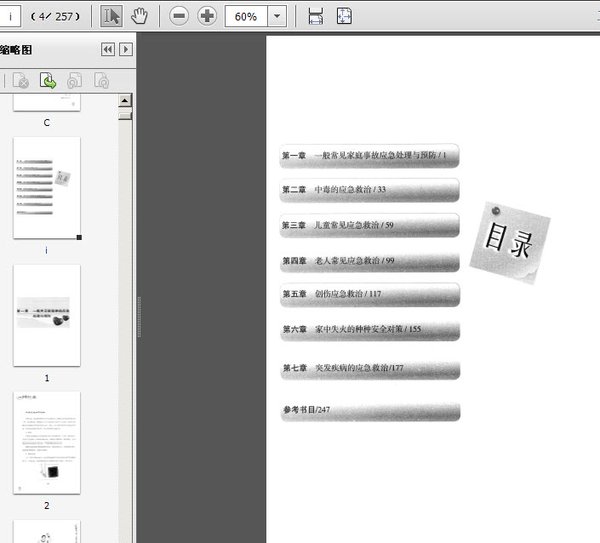Open the zoom level dropdown arrow
The height and width of the screenshot is (543, 600).
click(x=277, y=16)
